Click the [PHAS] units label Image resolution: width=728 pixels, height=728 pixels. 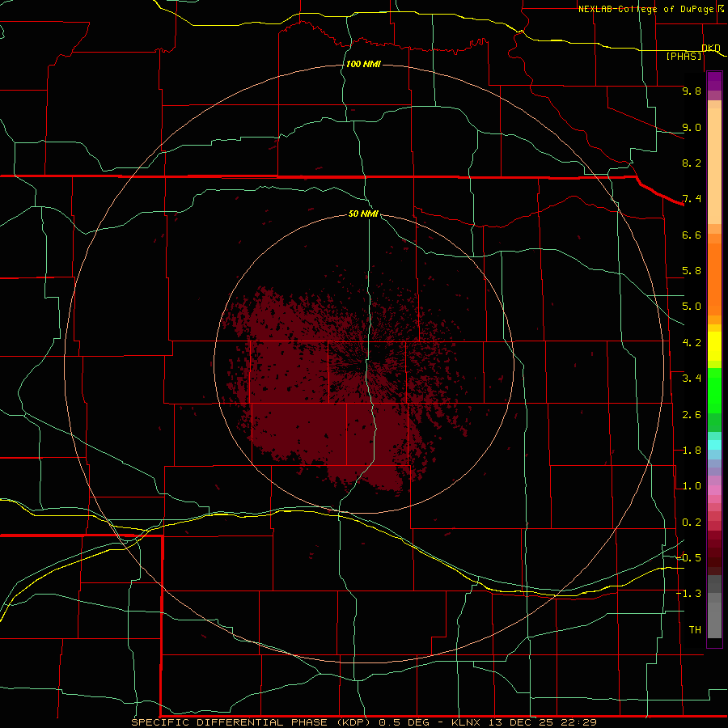tap(684, 57)
